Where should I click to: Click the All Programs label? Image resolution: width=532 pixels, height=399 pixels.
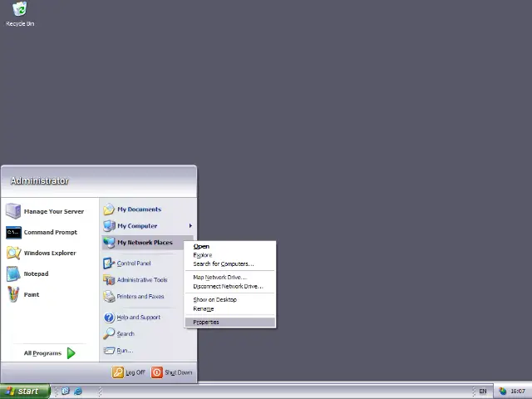(x=42, y=353)
